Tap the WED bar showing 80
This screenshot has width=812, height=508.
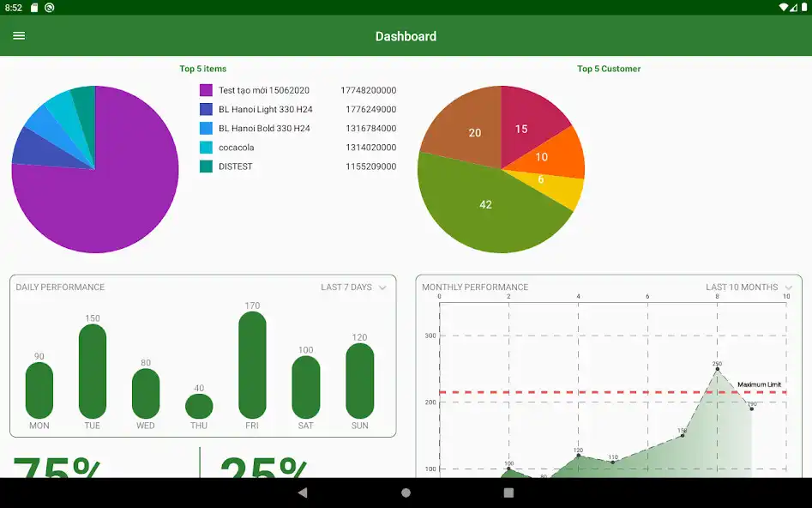[146, 393]
